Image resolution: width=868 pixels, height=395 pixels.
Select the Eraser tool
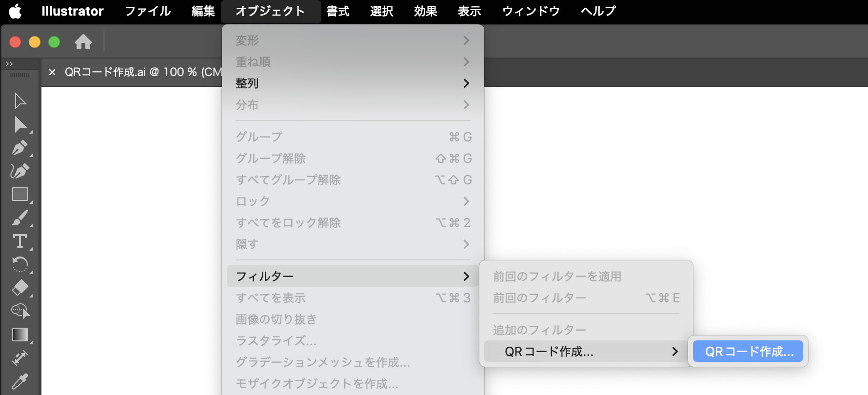[x=20, y=288]
